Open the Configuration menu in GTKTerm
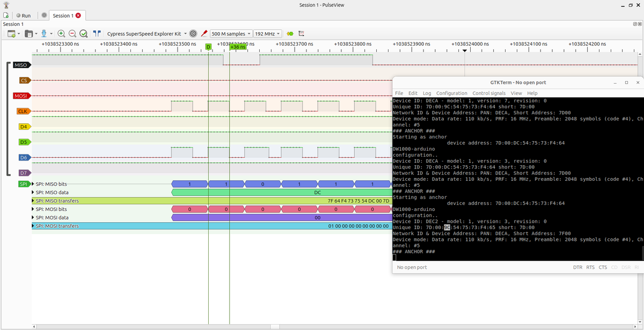This screenshot has height=330, width=644. [451, 93]
